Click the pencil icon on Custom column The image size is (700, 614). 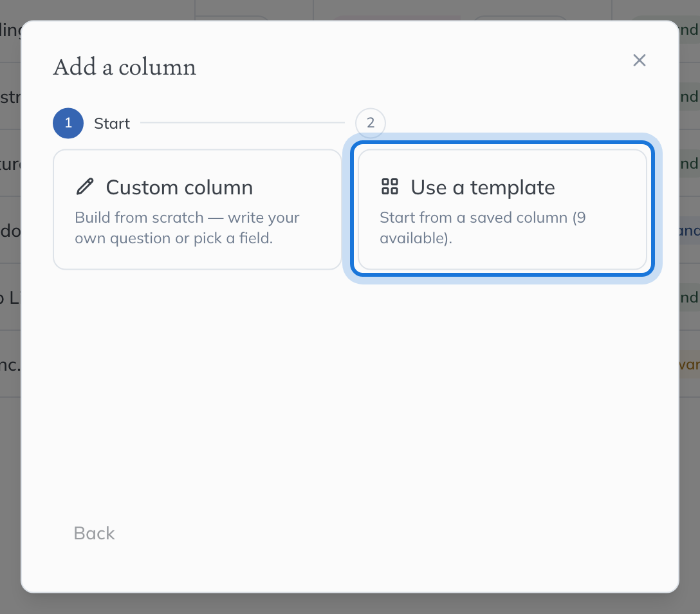click(x=85, y=187)
